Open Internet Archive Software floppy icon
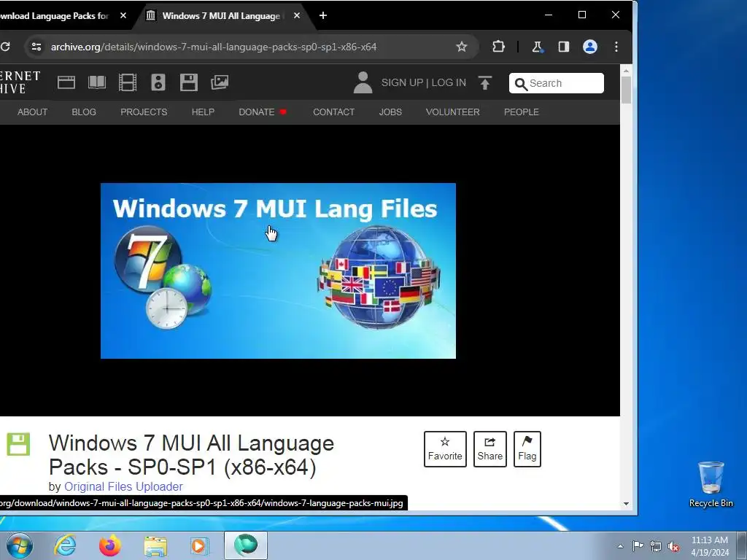The image size is (747, 560). [x=189, y=82]
